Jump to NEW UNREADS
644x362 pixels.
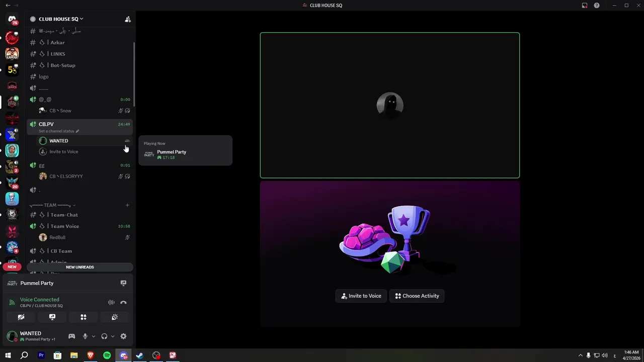tap(80, 267)
